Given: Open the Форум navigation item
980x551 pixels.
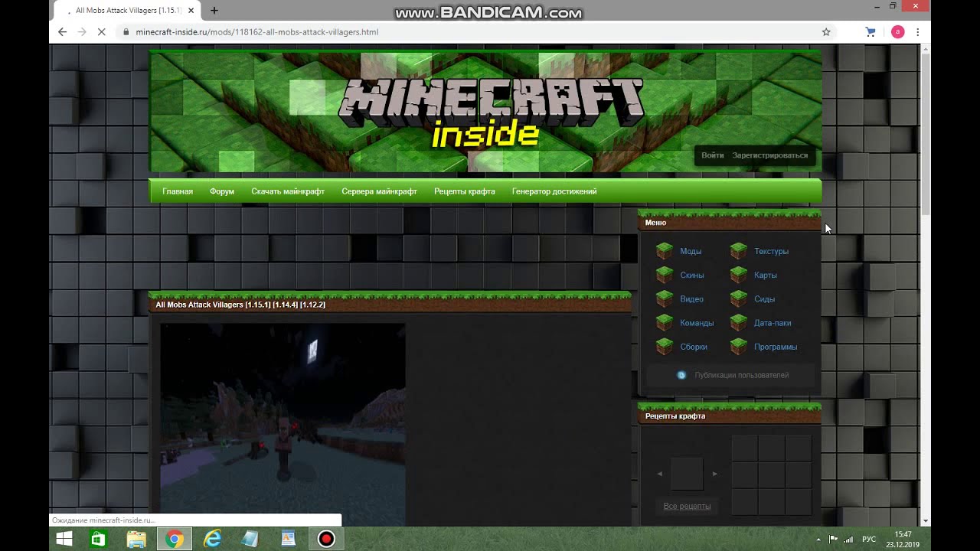Looking at the screenshot, I should click(222, 191).
